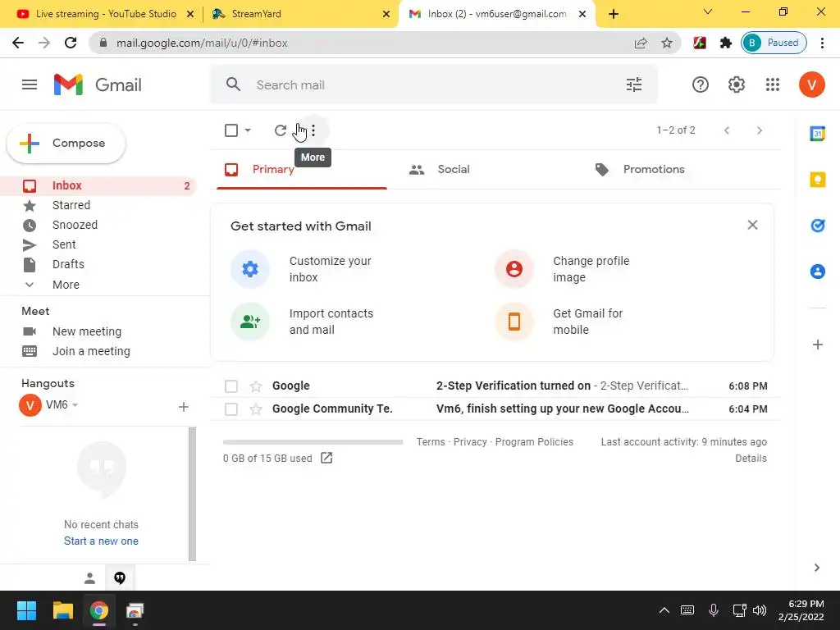
Task: Open Google Keep side panel
Action: [817, 180]
